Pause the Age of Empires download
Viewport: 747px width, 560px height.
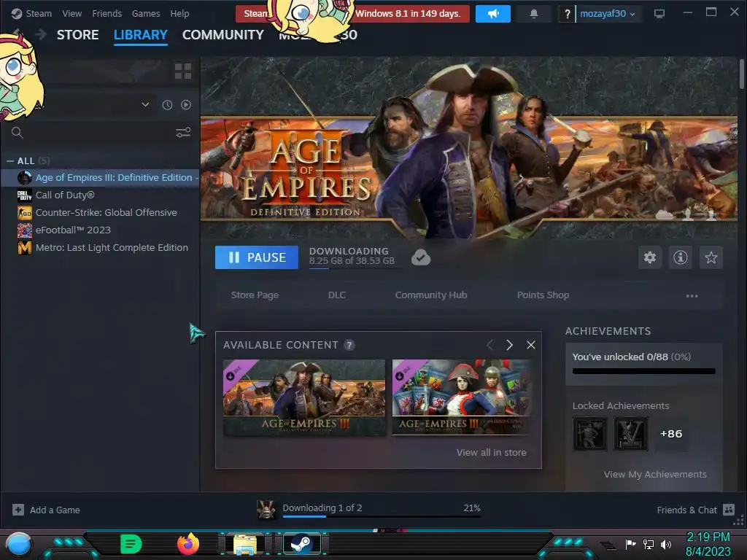257,257
